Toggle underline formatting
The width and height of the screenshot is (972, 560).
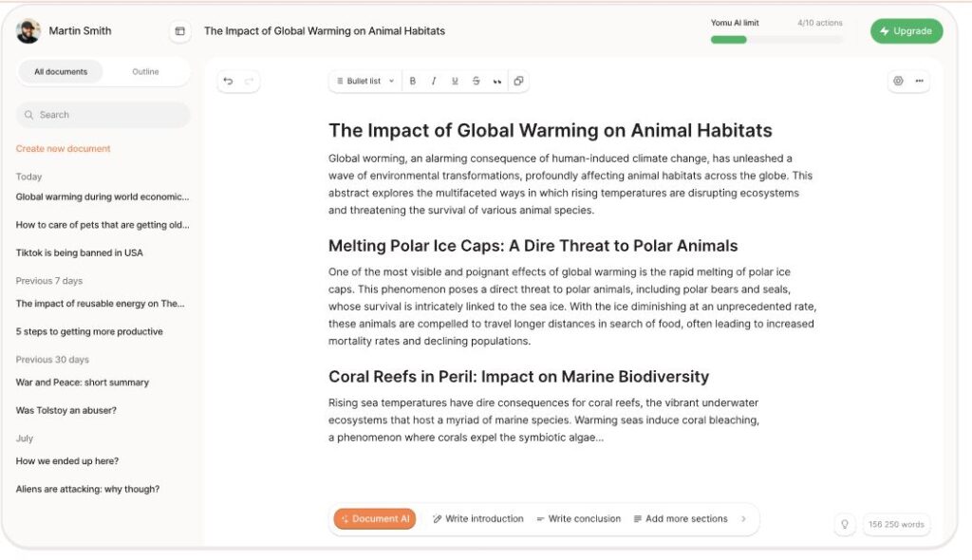point(455,82)
